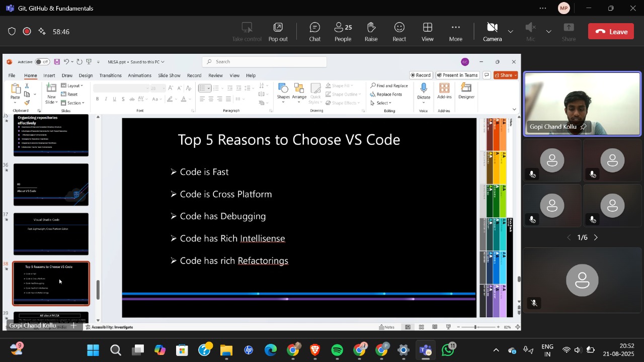The image size is (644, 362).
Task: Switch to the Animations ribbon tab
Action: point(139,75)
